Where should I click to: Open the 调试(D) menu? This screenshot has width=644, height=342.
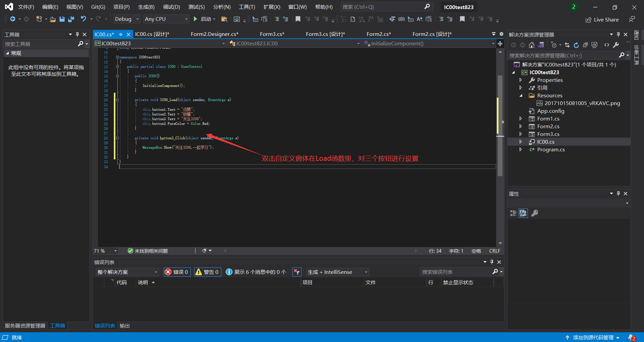pos(171,7)
